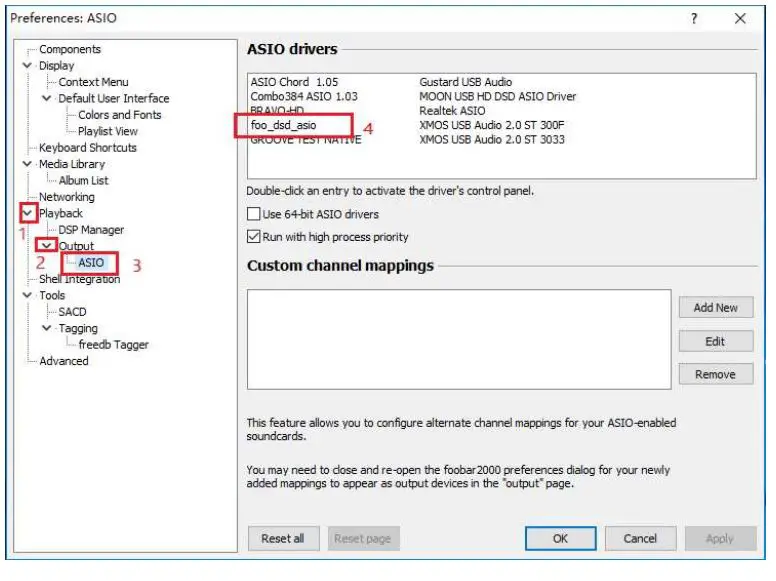Collapse the Default User Interface node
The height and width of the screenshot is (581, 776).
pyautogui.click(x=47, y=98)
